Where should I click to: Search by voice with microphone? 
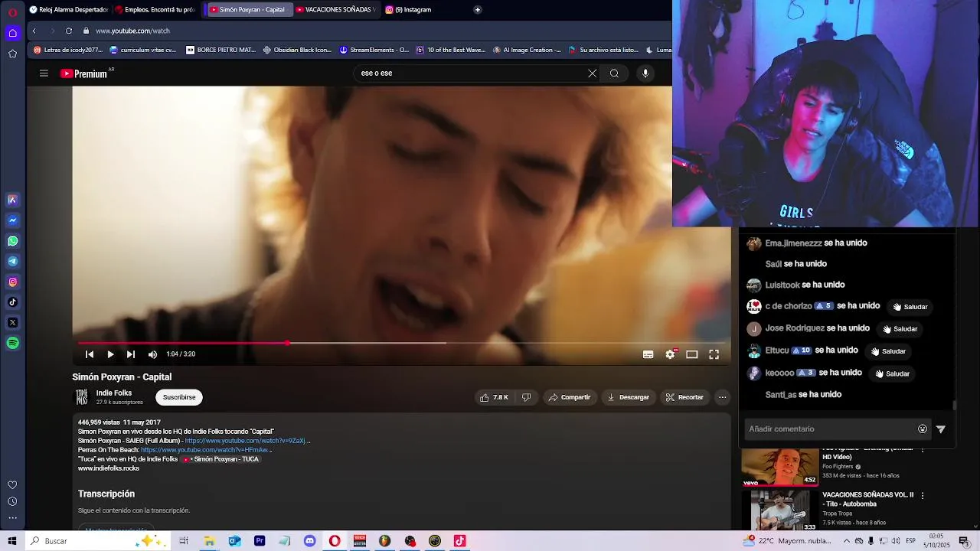645,73
